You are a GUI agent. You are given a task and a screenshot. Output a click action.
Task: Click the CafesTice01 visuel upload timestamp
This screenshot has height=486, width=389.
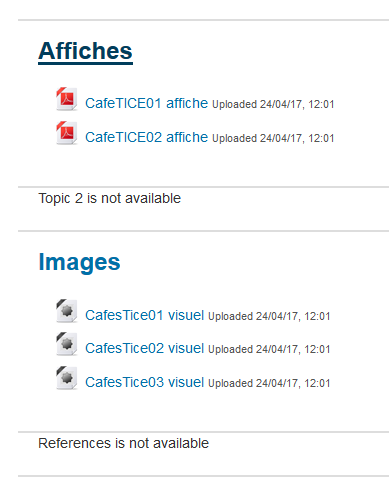pyautogui.click(x=269, y=316)
